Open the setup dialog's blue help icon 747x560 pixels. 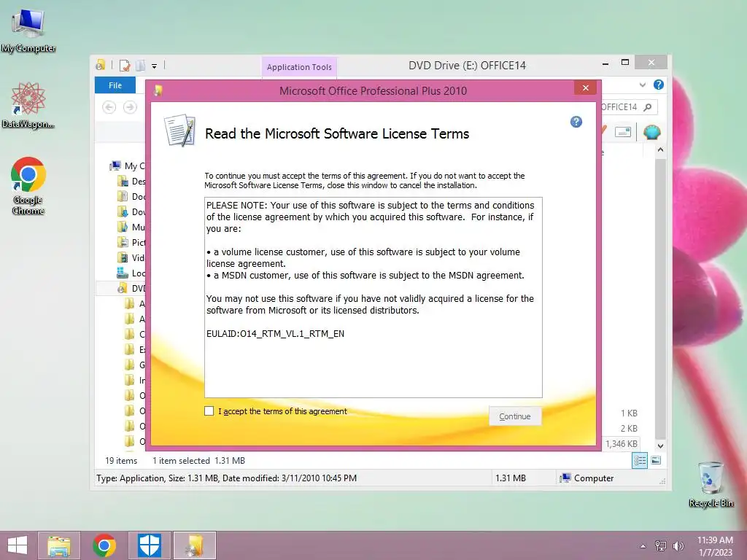tap(576, 122)
